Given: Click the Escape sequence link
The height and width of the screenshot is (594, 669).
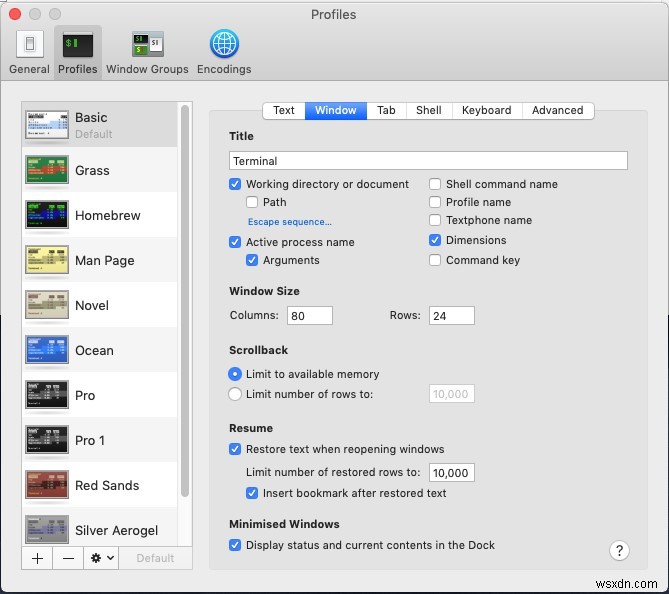Looking at the screenshot, I should pyautogui.click(x=289, y=222).
